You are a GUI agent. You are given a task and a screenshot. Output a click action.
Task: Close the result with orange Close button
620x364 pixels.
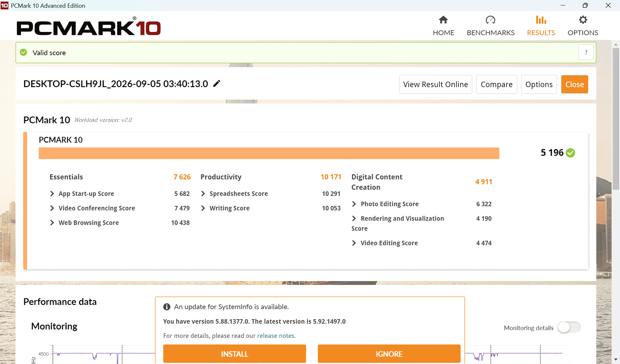[x=574, y=84]
